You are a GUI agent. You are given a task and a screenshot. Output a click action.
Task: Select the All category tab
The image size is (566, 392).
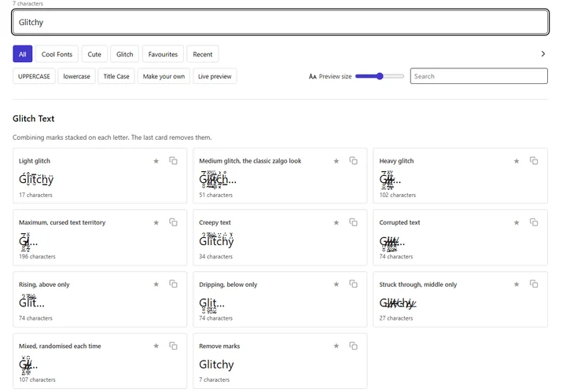point(22,54)
